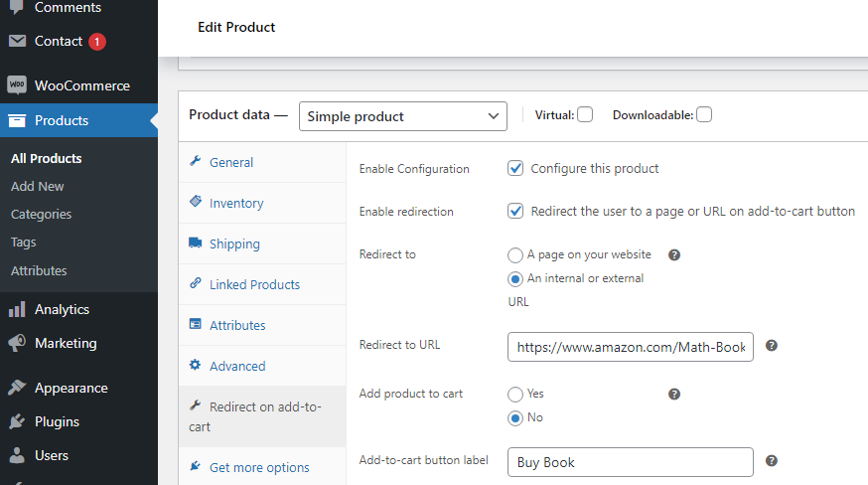Image resolution: width=868 pixels, height=485 pixels.
Task: Click the Redirect to URL input field
Action: [x=630, y=347]
